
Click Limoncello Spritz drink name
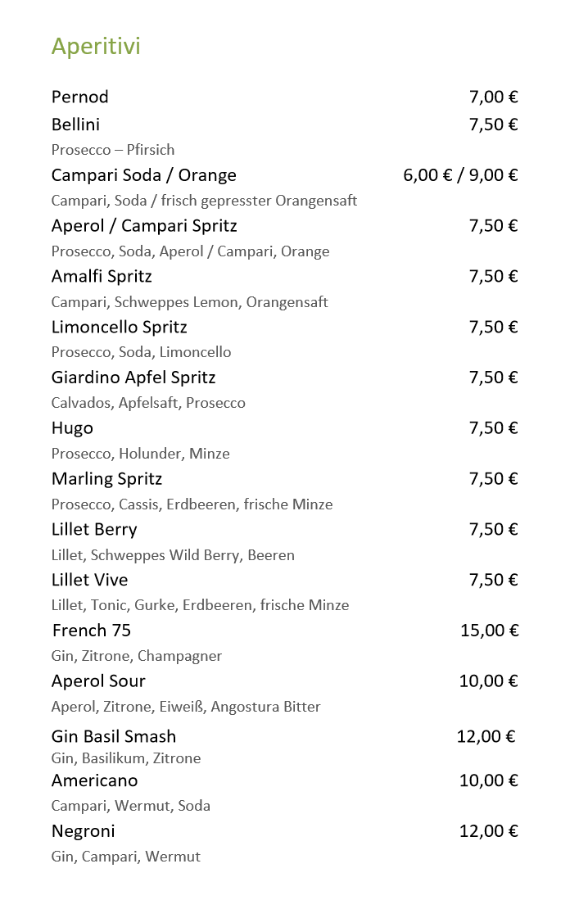pyautogui.click(x=119, y=328)
